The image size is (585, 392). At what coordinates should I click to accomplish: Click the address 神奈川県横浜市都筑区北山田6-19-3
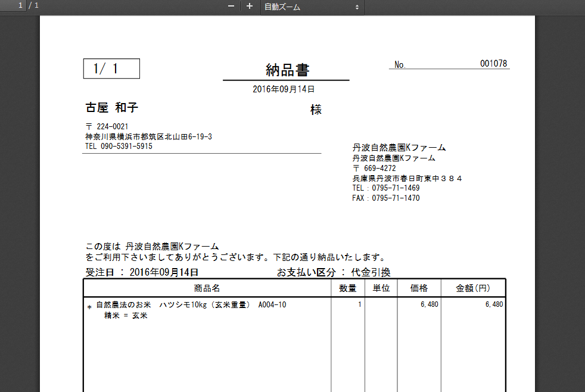tap(148, 136)
